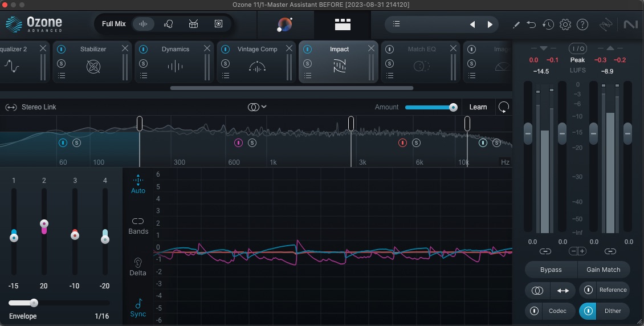This screenshot has height=326, width=644.
Task: Click the crossover handle near 10k
Action: (467, 124)
